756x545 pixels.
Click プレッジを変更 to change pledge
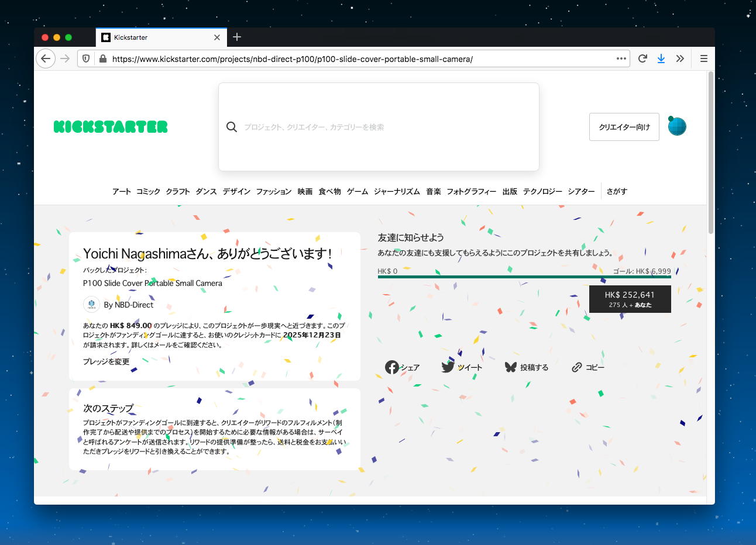pyautogui.click(x=106, y=361)
